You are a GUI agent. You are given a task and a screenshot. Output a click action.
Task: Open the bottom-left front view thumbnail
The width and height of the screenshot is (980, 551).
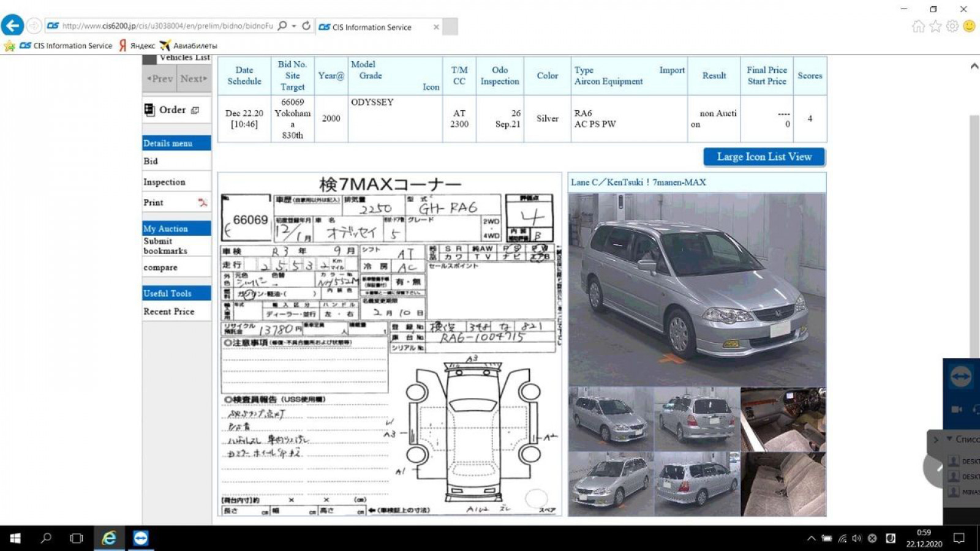point(611,484)
